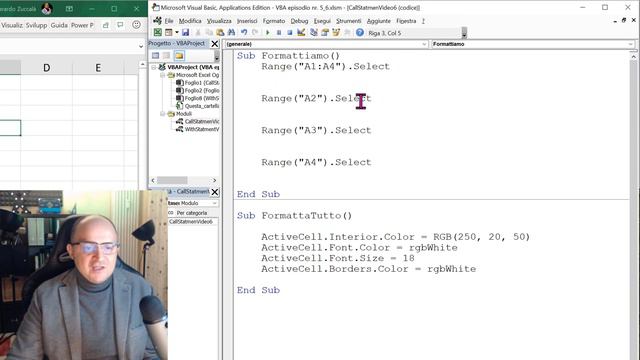
Task: Open the Insert object dropdown arrow in toolbar
Action: pos(177,33)
